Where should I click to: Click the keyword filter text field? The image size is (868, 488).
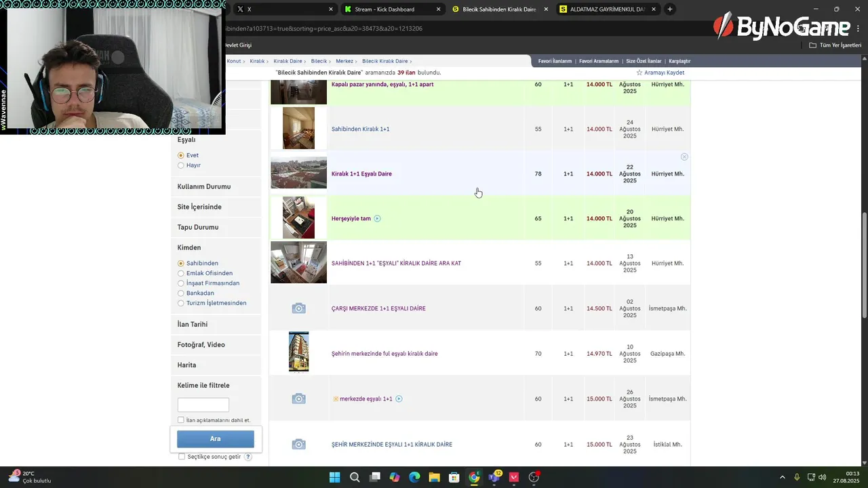pos(203,405)
